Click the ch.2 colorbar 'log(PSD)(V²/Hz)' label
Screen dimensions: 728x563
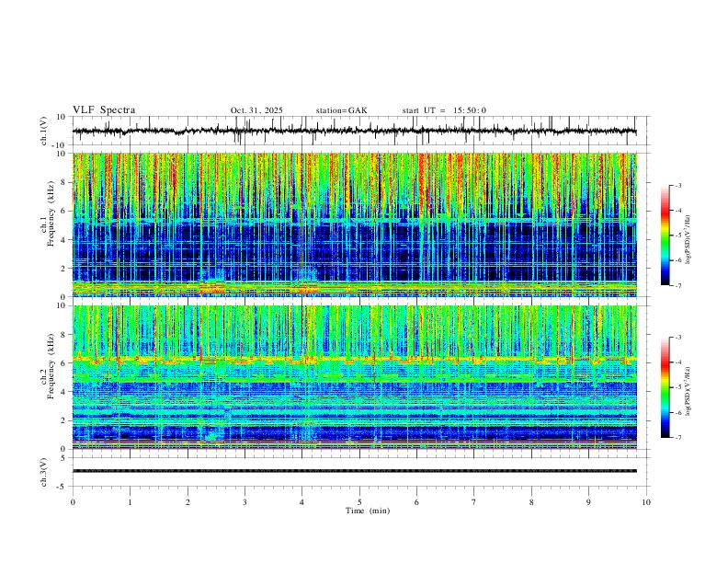(x=688, y=391)
